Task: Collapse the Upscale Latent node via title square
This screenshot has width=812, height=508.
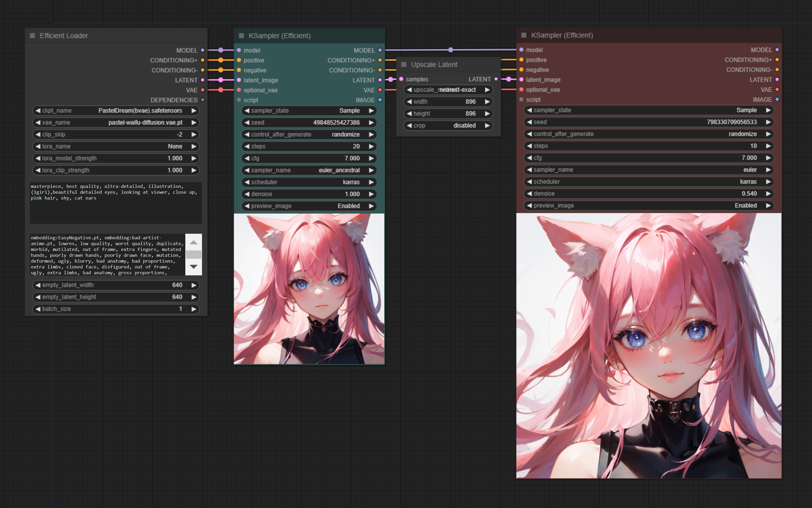Action: [x=404, y=64]
